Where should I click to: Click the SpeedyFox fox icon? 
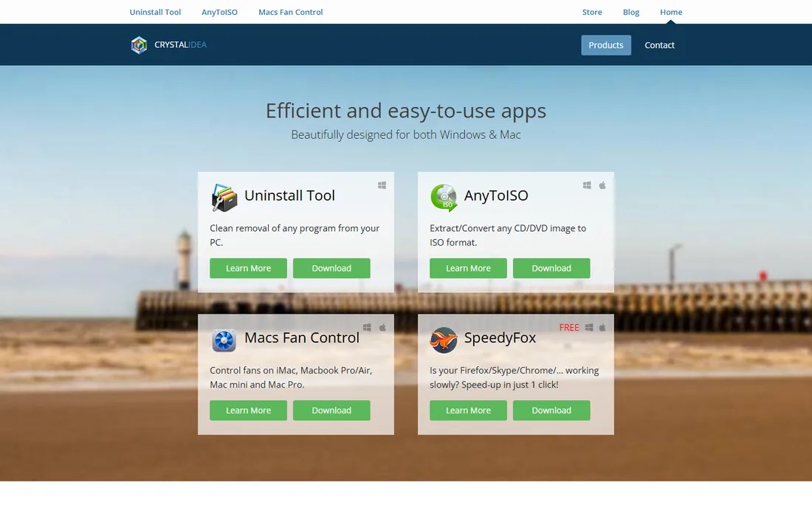click(444, 340)
